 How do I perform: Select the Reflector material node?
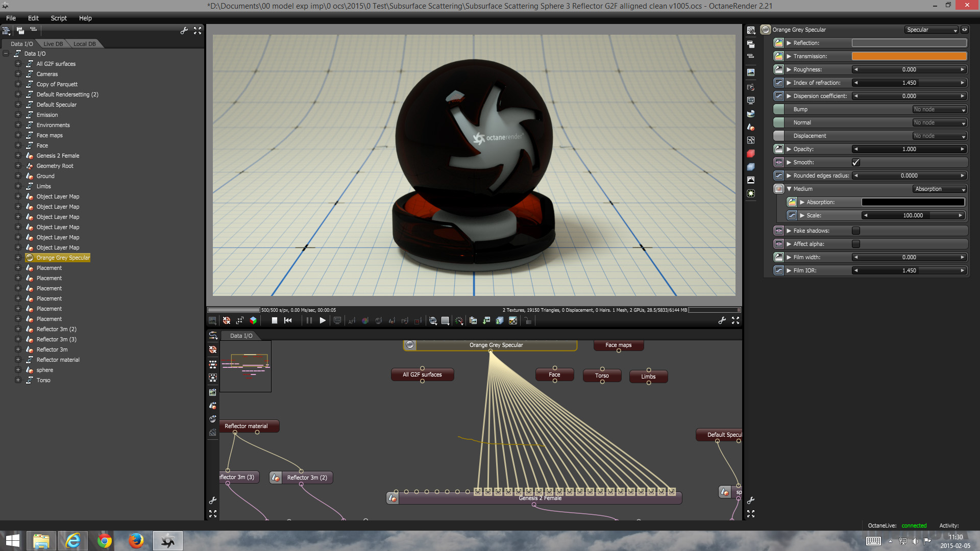click(246, 426)
